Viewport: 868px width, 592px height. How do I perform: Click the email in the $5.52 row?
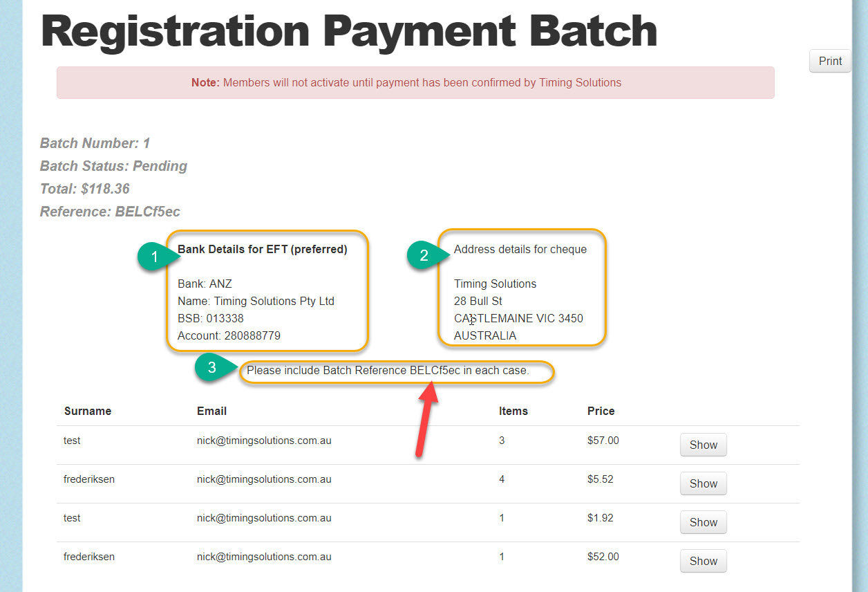[x=264, y=479]
